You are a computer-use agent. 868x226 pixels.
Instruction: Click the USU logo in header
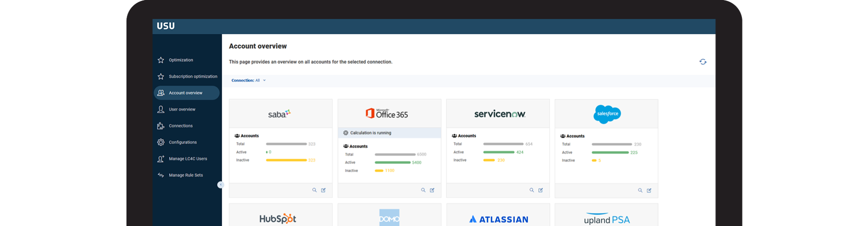165,26
